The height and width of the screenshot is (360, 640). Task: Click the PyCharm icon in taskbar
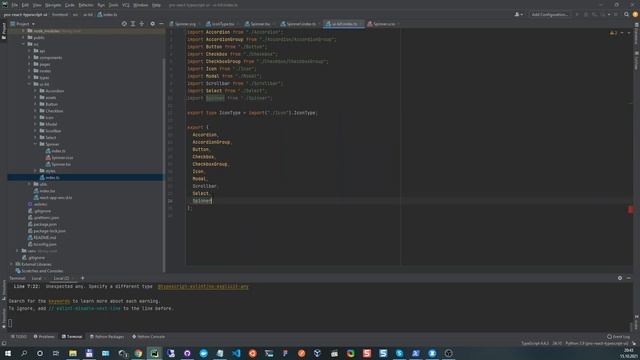pyautogui.click(x=155, y=353)
